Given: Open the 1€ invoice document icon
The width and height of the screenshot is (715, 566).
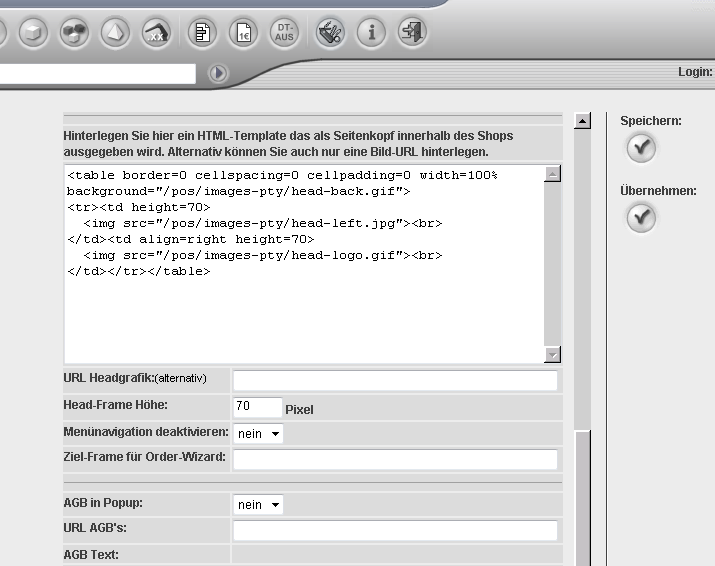Looking at the screenshot, I should [243, 33].
